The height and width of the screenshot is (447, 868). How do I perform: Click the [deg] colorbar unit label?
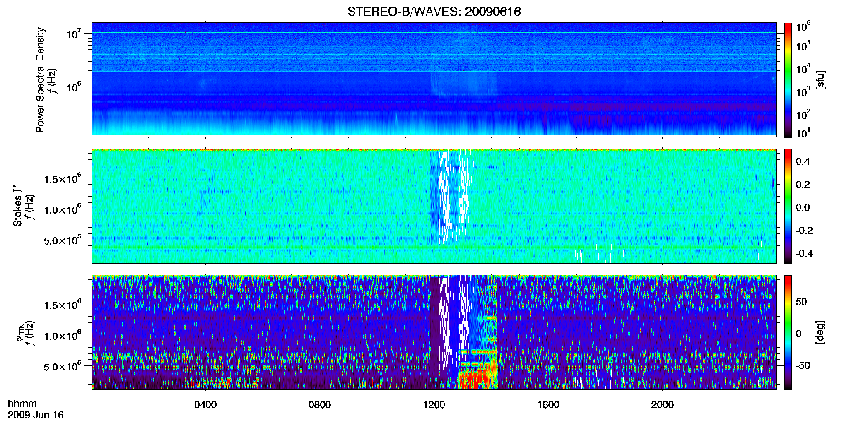point(820,332)
